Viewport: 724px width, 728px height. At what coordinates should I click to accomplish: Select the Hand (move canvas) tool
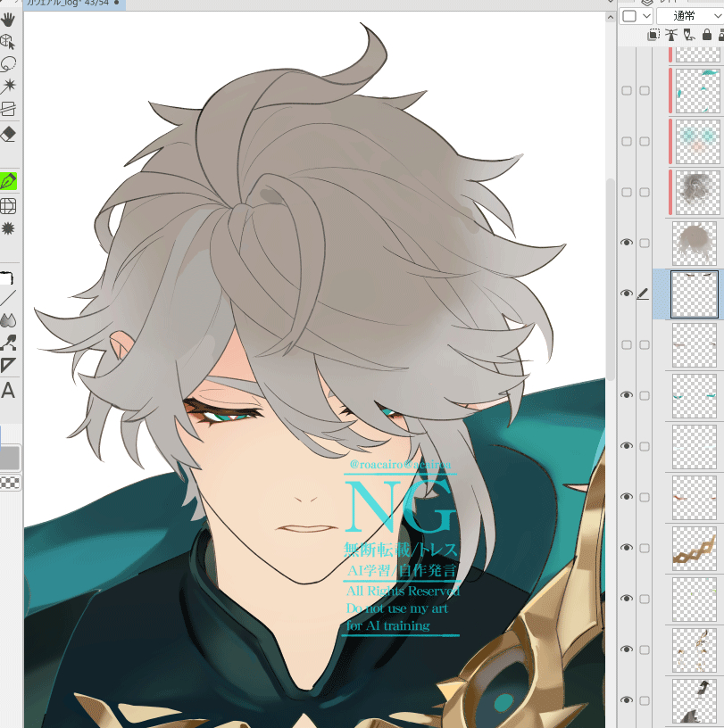point(8,19)
